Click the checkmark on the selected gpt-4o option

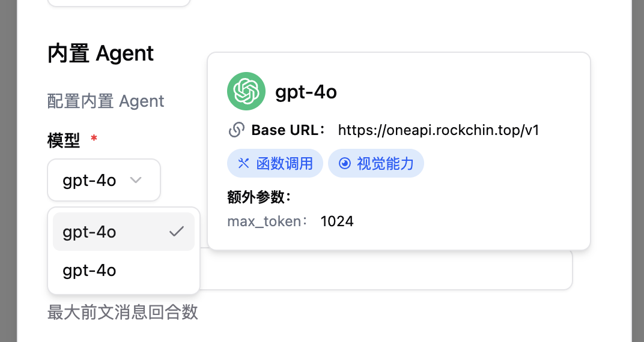click(x=176, y=232)
